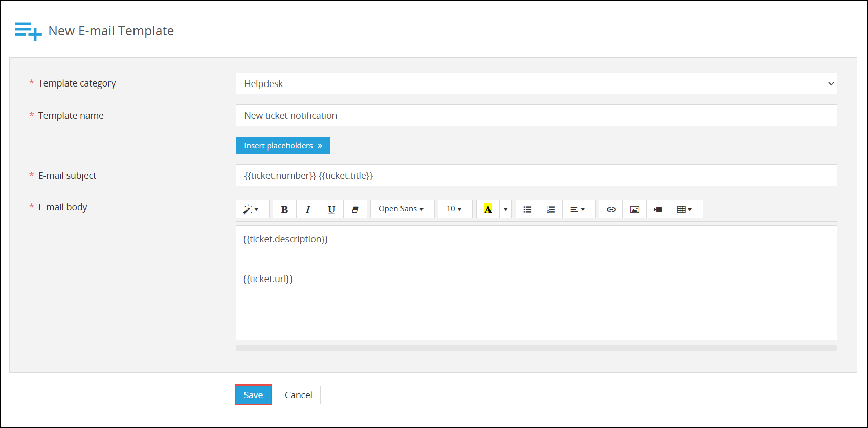Click the editor resize handle bar
The height and width of the screenshot is (428, 868).
[x=537, y=348]
